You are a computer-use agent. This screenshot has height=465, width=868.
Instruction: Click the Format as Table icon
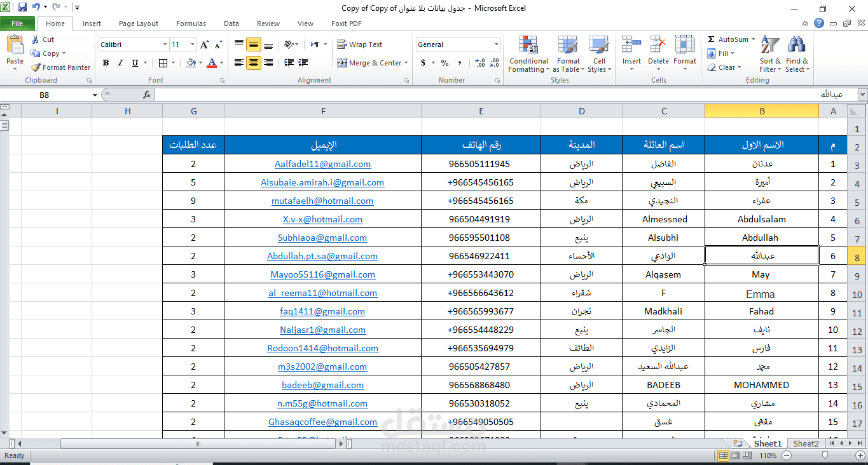coord(568,55)
